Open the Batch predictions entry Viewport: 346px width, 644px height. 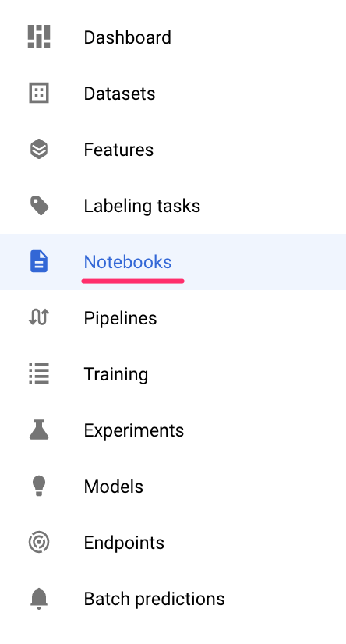(173, 599)
